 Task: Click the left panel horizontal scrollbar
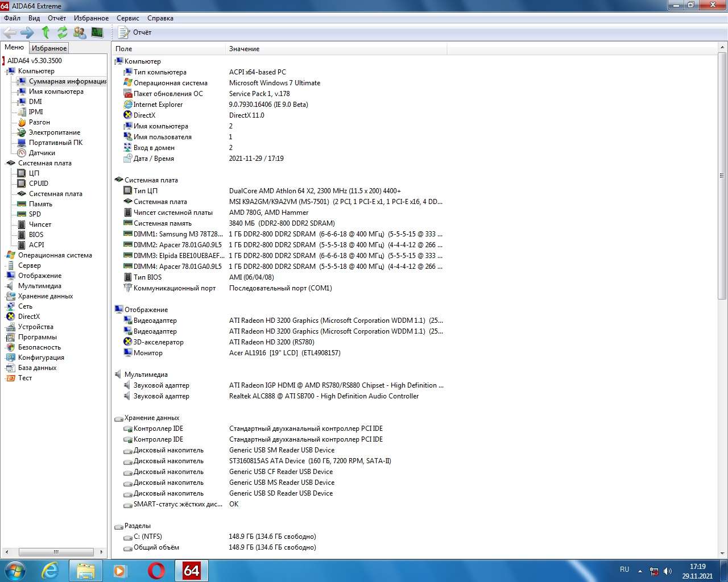[x=56, y=552]
